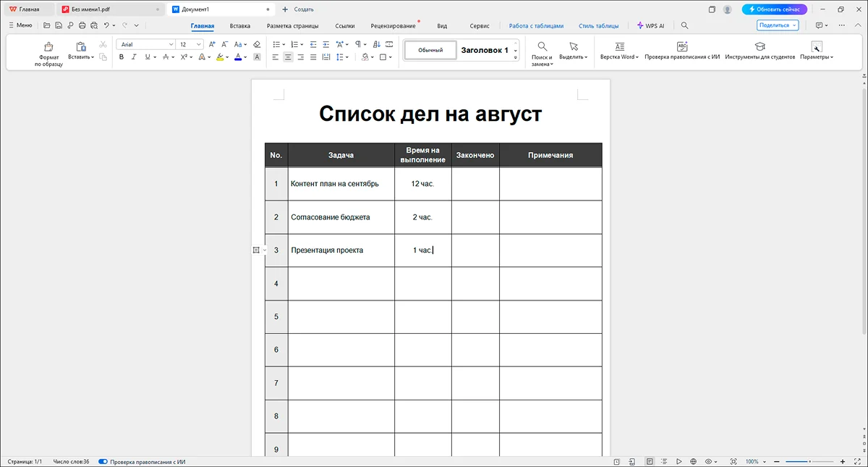Click the web layout globe icon in status bar
This screenshot has height=467, width=868.
693,461
